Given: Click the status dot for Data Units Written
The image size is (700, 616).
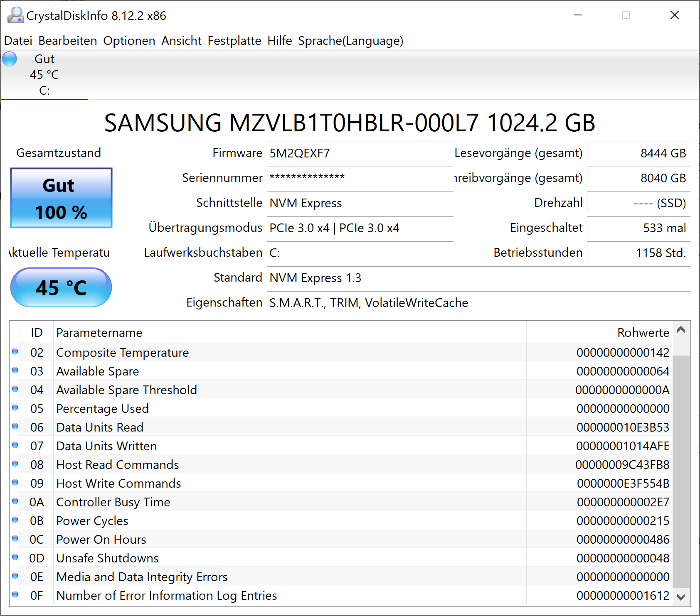Looking at the screenshot, I should click(15, 445).
